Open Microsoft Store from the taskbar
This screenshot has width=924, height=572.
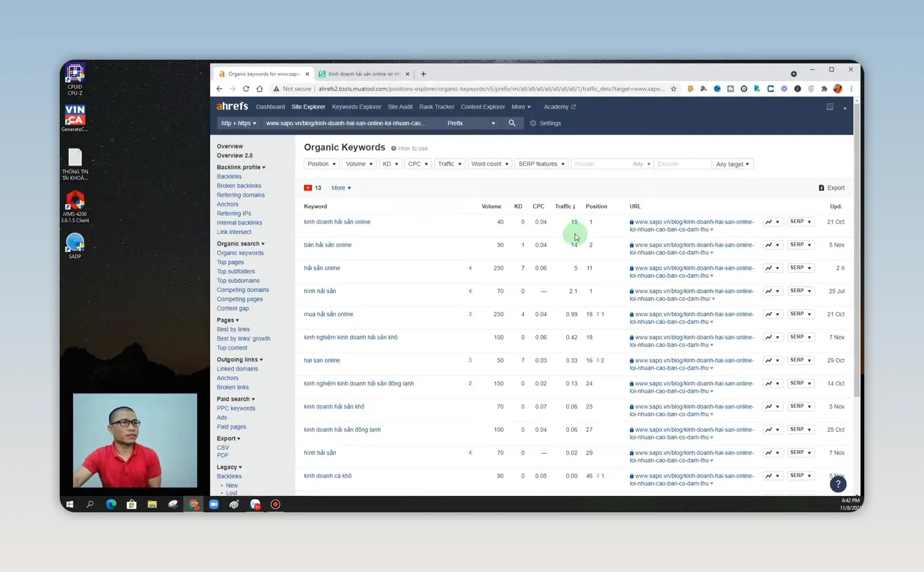(131, 504)
